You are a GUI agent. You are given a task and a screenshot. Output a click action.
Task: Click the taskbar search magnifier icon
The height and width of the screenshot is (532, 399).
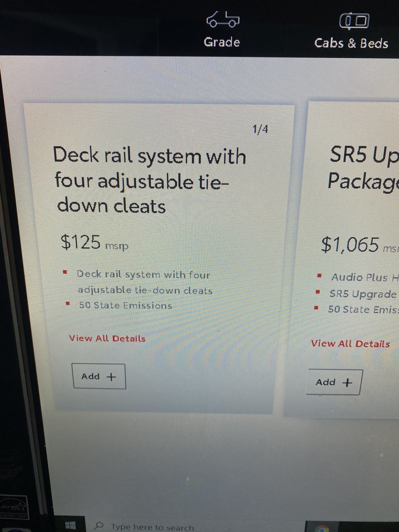[x=99, y=526]
